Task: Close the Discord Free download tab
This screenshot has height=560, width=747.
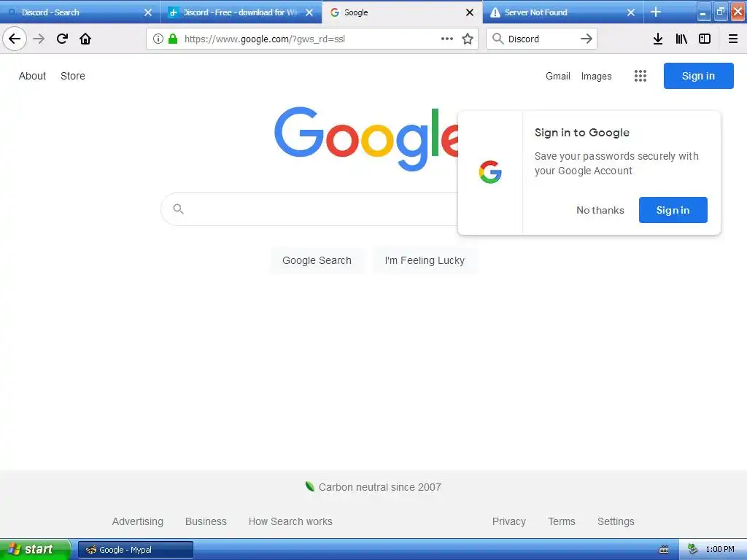Action: pos(309,12)
